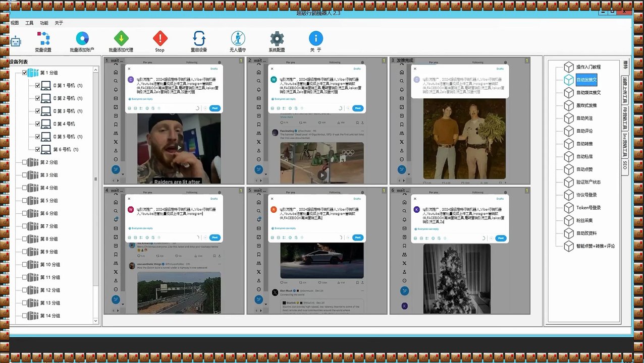This screenshot has width=644, height=363.
Task: Select cube icon beside 自动私信
Action: (x=569, y=157)
